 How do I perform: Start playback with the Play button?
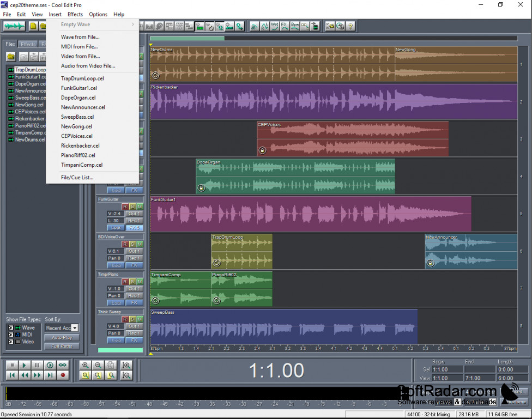pos(25,365)
